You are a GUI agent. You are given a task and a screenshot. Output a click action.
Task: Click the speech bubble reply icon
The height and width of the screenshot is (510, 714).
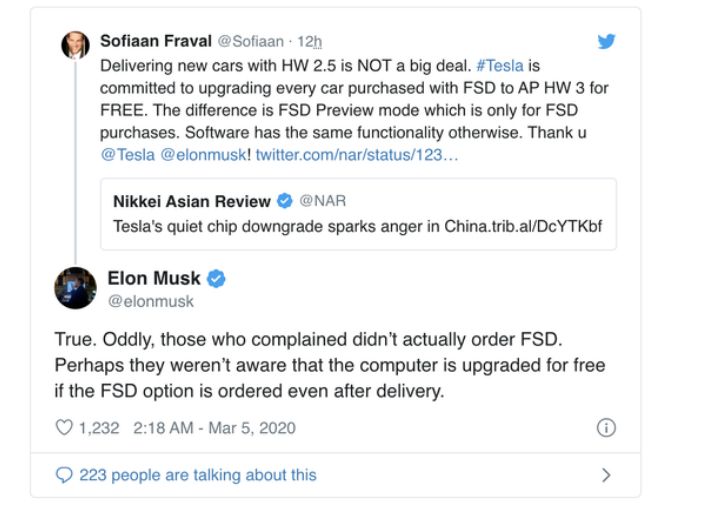pyautogui.click(x=64, y=475)
